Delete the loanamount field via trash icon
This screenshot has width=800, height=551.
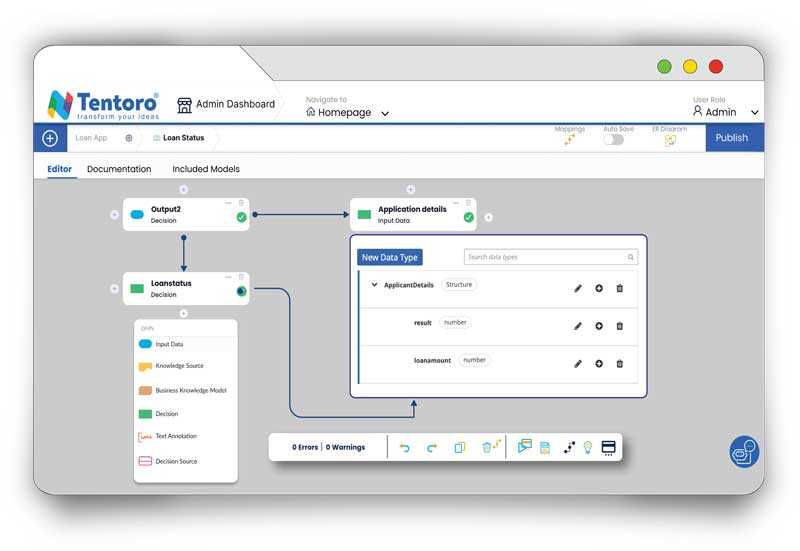[619, 364]
